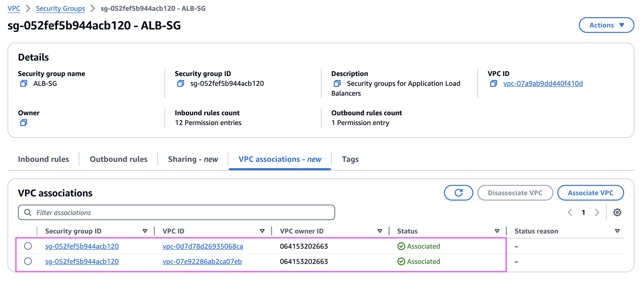The height and width of the screenshot is (282, 644).
Task: Select the vpc-07e92286ab2ca07eb association row
Action: coord(28,261)
